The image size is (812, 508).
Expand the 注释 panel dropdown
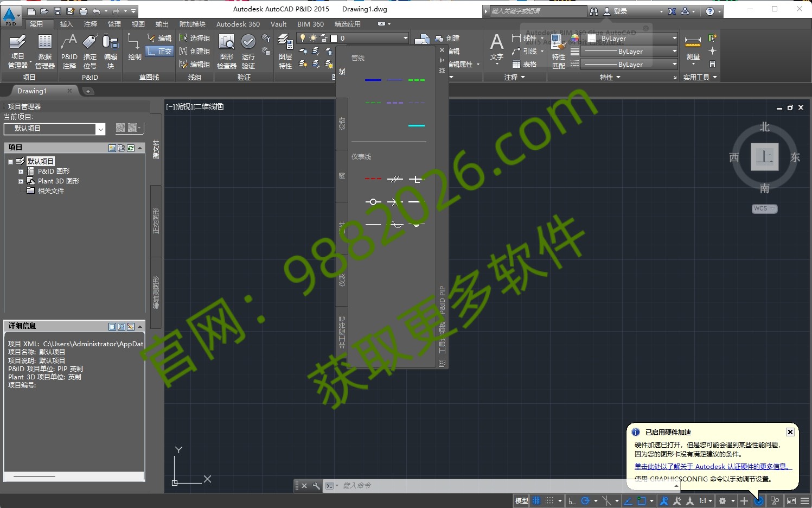(x=515, y=78)
